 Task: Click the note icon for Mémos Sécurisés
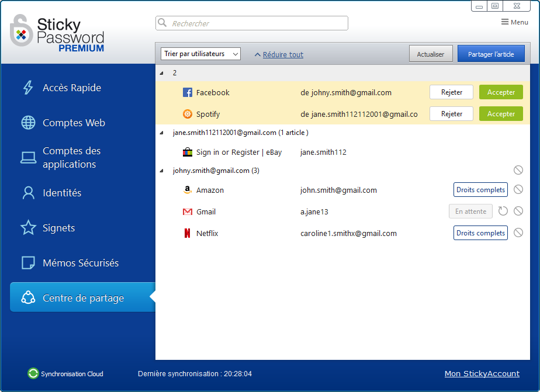(x=28, y=263)
